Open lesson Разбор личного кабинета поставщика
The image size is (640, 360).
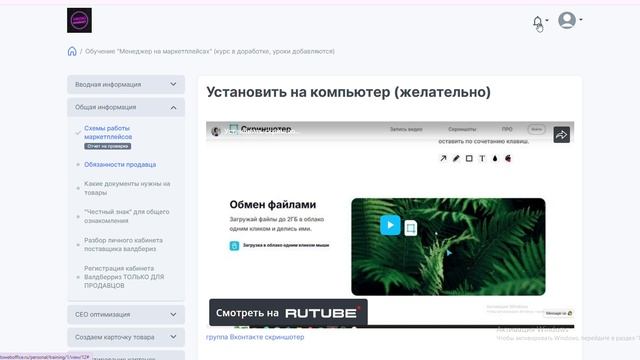123,244
